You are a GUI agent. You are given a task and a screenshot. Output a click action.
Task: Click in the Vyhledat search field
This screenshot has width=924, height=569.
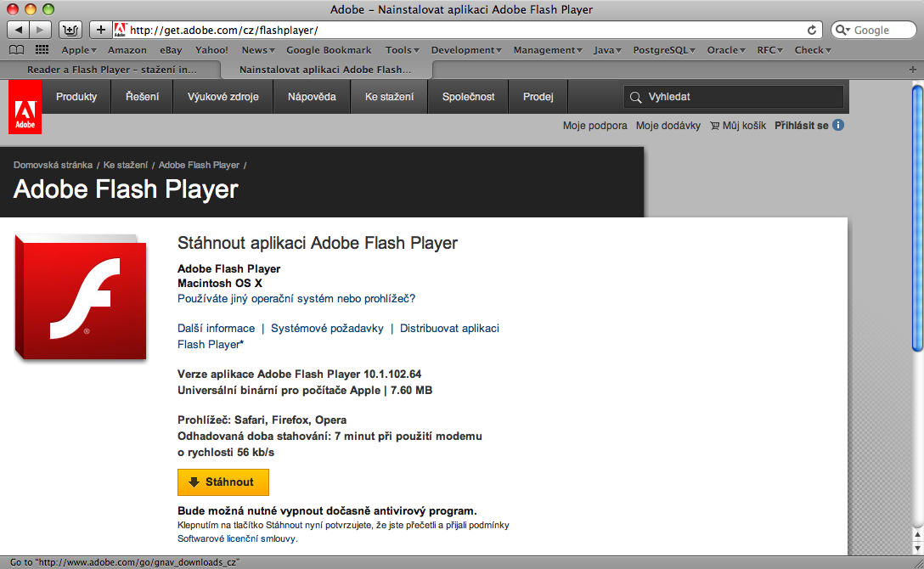click(739, 97)
